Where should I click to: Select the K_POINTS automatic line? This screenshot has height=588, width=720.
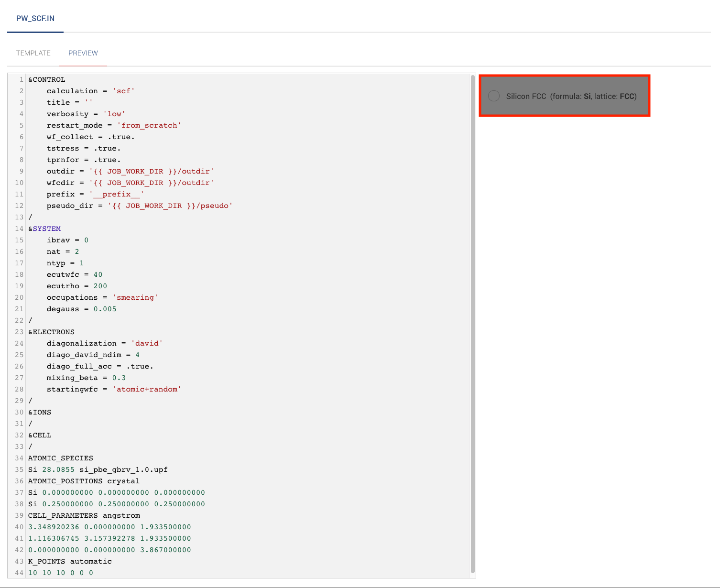pos(69,561)
